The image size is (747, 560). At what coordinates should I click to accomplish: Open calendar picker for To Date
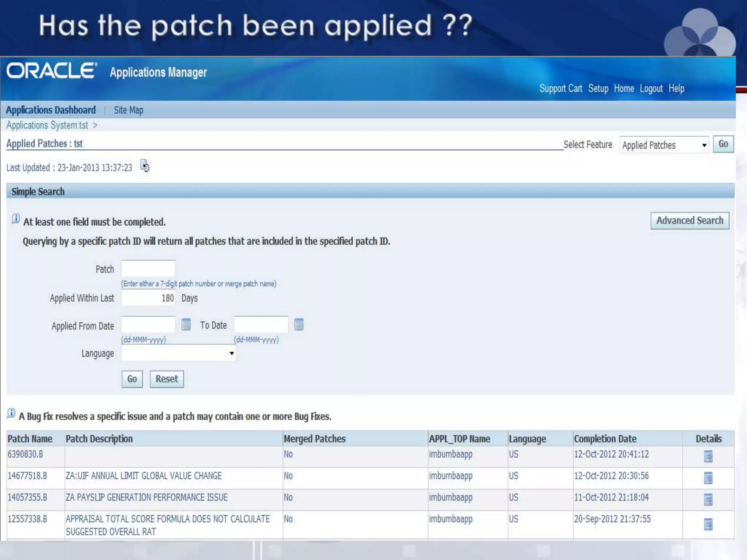(299, 324)
